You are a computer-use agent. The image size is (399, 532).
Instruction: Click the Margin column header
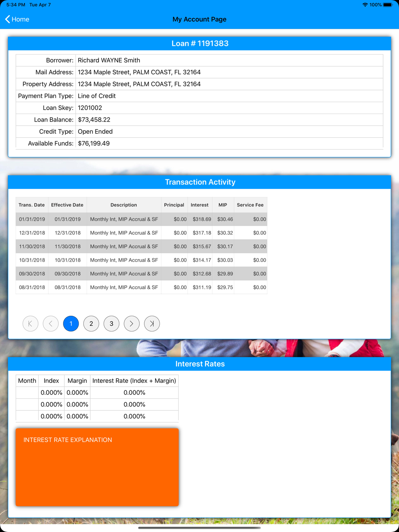point(77,381)
